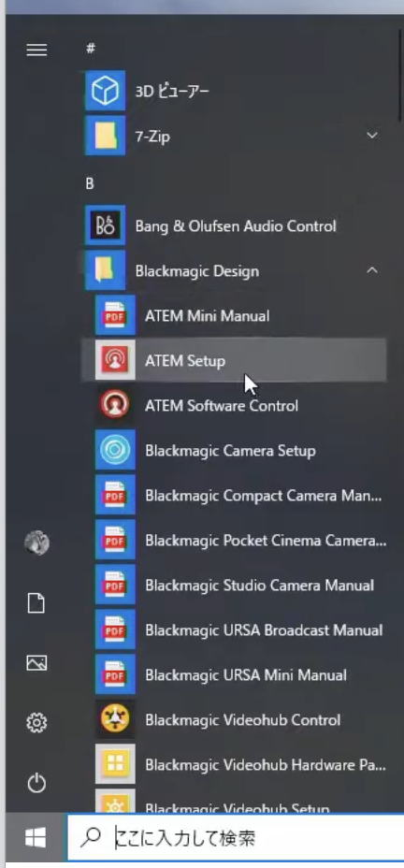Viewport: 404px width, 868px height.
Task: Select '7-Zip' label
Action: click(x=152, y=137)
